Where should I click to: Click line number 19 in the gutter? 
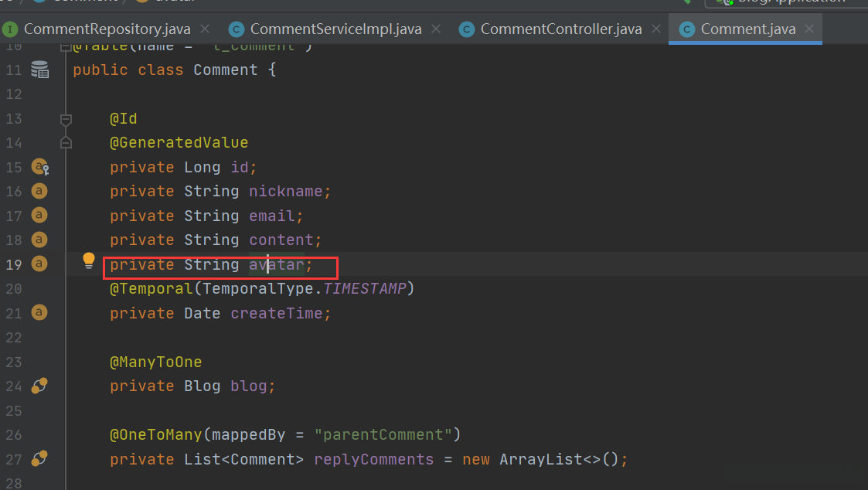click(x=14, y=264)
